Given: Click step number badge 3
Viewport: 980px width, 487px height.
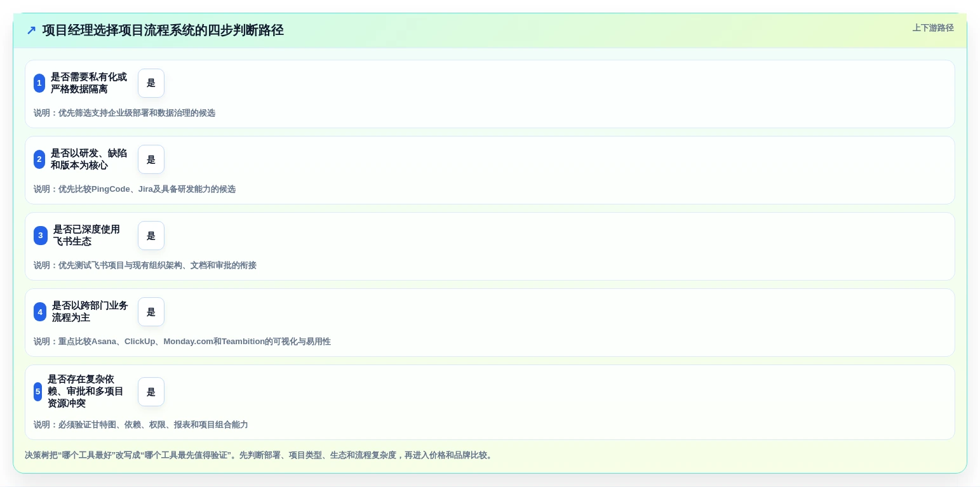Looking at the screenshot, I should (41, 236).
